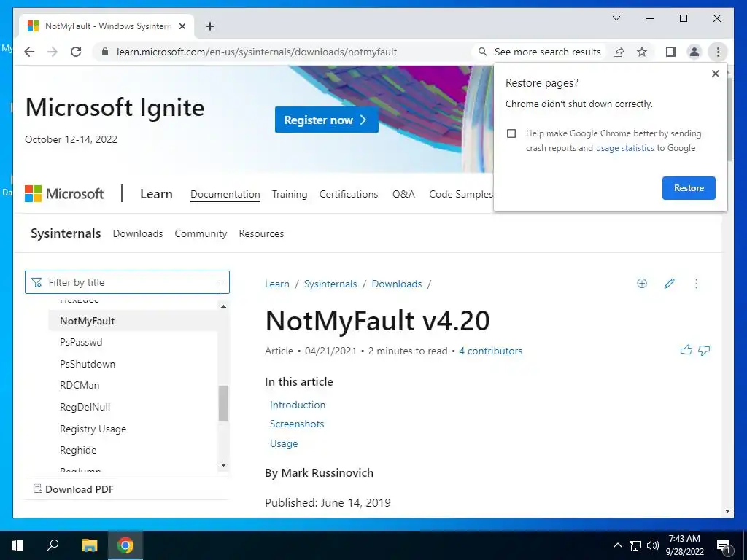Image resolution: width=747 pixels, height=560 pixels.
Task: Select the Documentation tab
Action: click(x=225, y=194)
